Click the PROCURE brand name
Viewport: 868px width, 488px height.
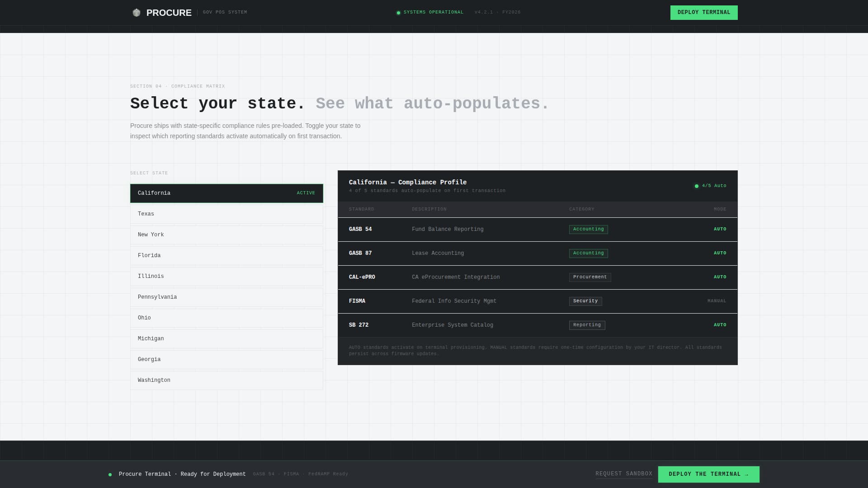tap(169, 13)
